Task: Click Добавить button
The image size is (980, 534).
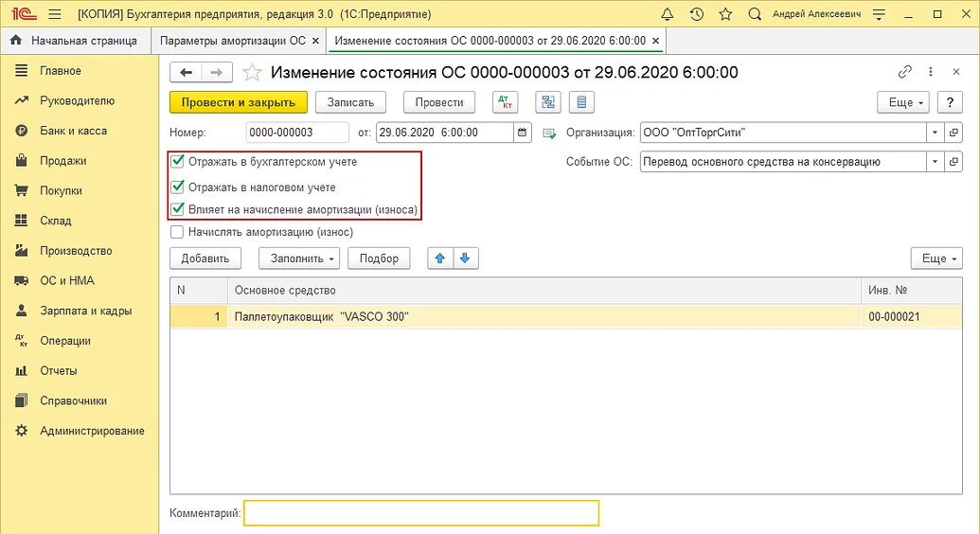Action: (x=205, y=258)
